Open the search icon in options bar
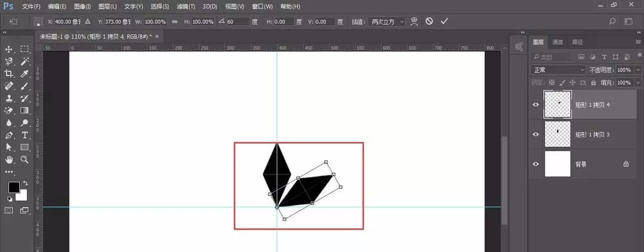Image resolution: width=644 pixels, height=252 pixels. (x=612, y=21)
